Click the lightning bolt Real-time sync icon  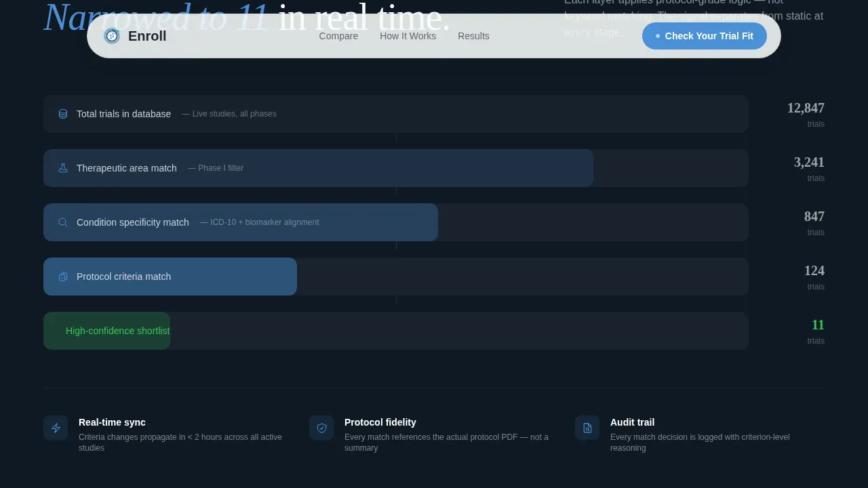56,428
